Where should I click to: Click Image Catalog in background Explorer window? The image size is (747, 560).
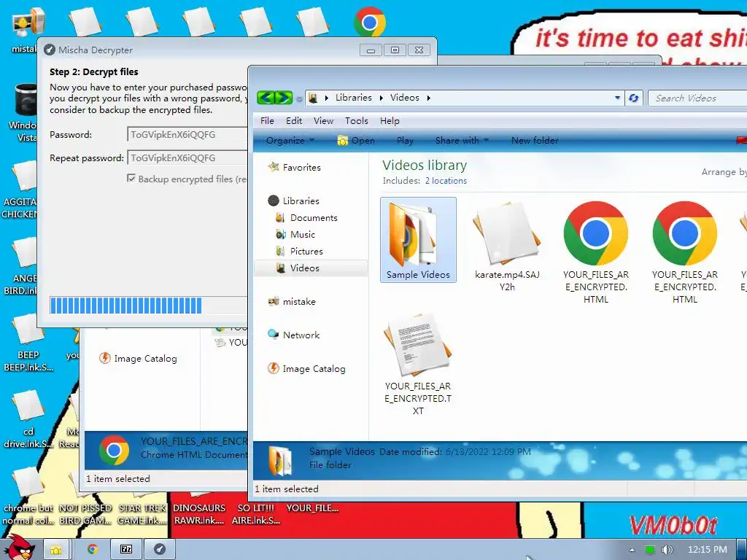tap(138, 358)
